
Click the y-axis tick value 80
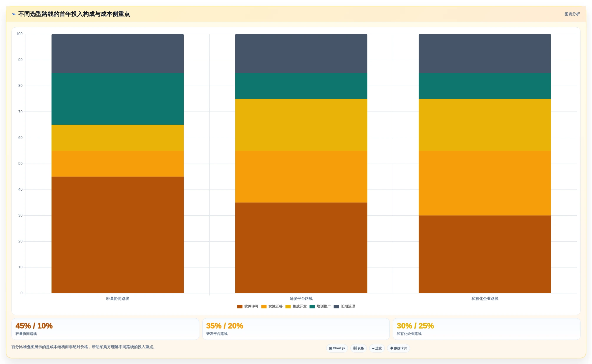click(20, 86)
